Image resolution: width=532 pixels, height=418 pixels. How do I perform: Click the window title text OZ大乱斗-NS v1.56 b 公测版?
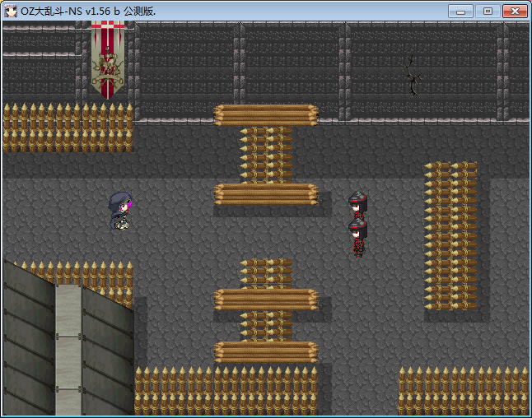pyautogui.click(x=88, y=12)
